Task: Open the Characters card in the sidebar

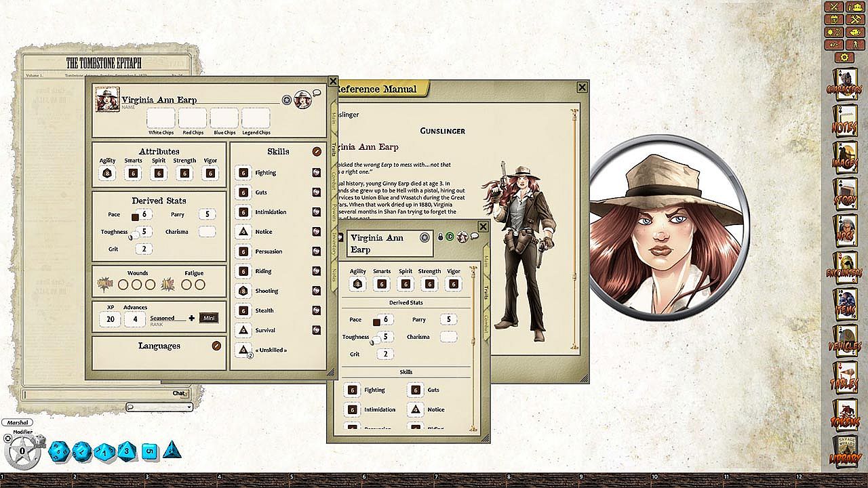Action: pyautogui.click(x=844, y=83)
